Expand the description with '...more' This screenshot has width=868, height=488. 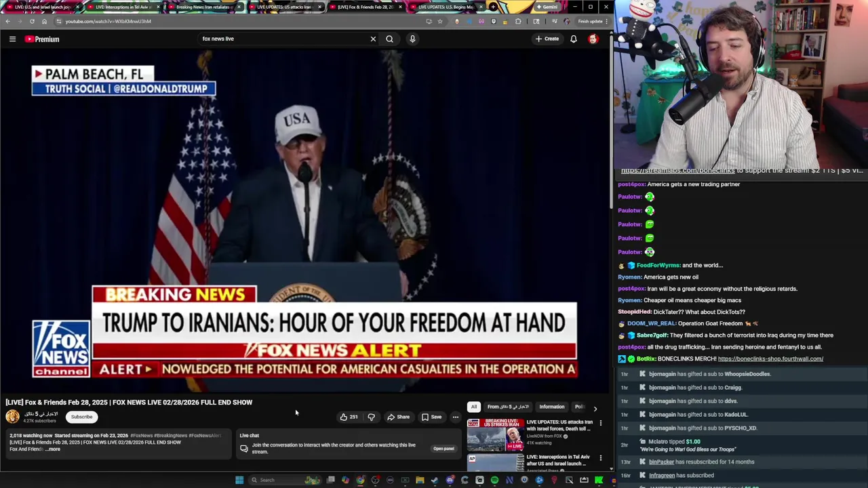(x=54, y=449)
